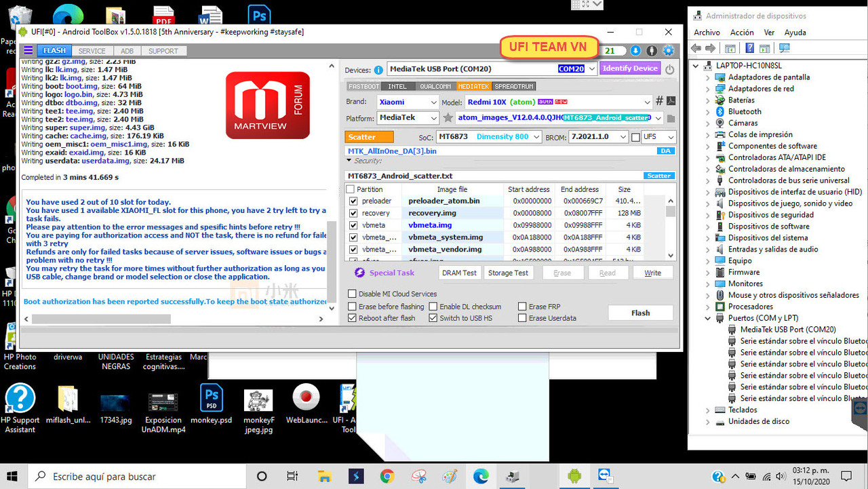
Task: Open Acción menu in Device Manager
Action: 742,33
